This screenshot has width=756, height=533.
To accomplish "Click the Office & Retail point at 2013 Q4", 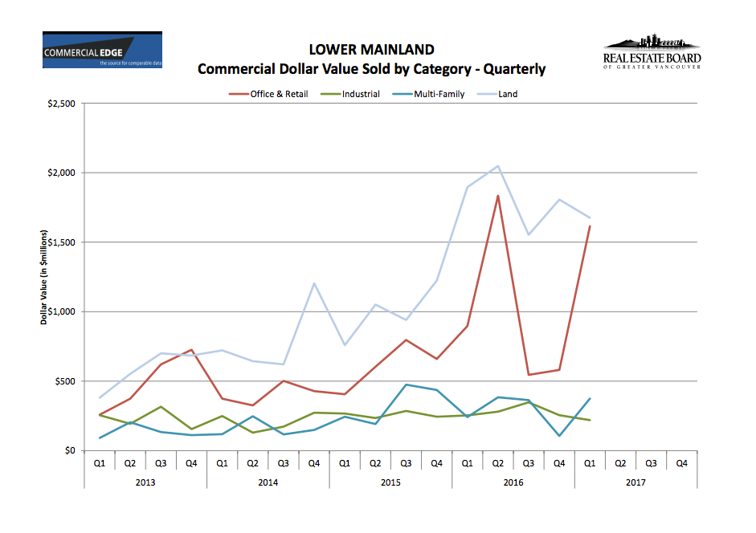I will (191, 350).
